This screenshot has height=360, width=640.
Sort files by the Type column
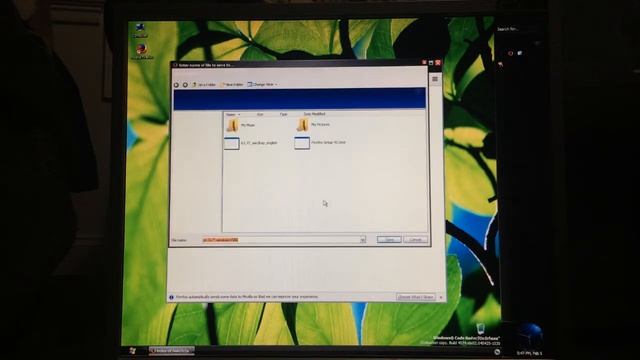coord(283,114)
